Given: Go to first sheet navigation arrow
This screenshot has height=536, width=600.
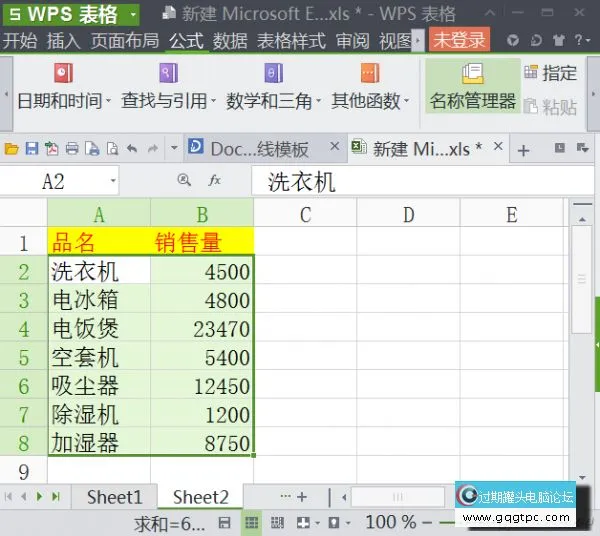Looking at the screenshot, I should 8,497.
